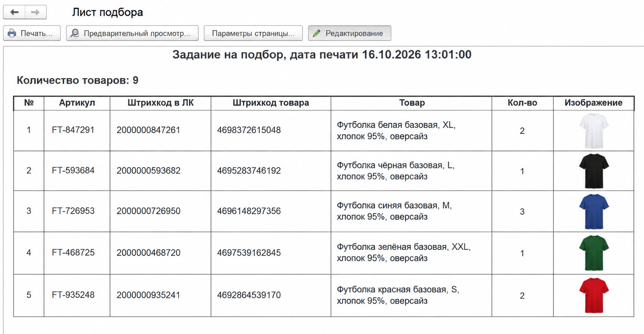Screen dimensions: 644x334
Task: Click the Печать button
Action: pyautogui.click(x=32, y=33)
